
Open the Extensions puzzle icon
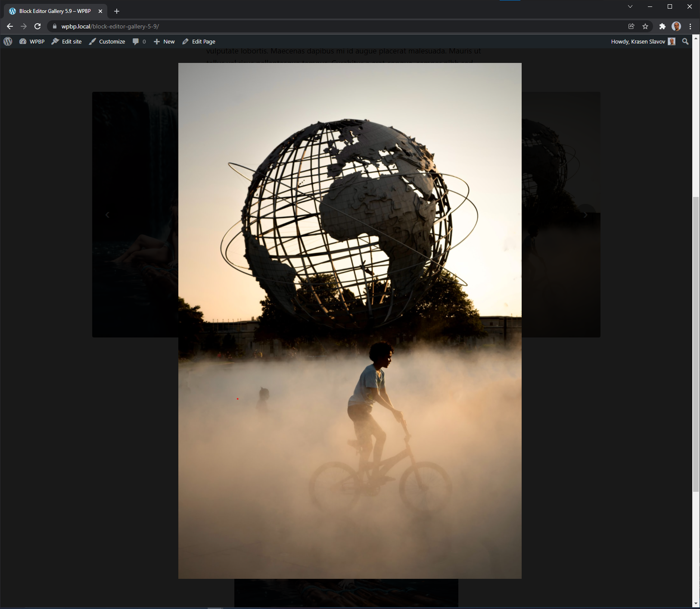[x=662, y=26]
